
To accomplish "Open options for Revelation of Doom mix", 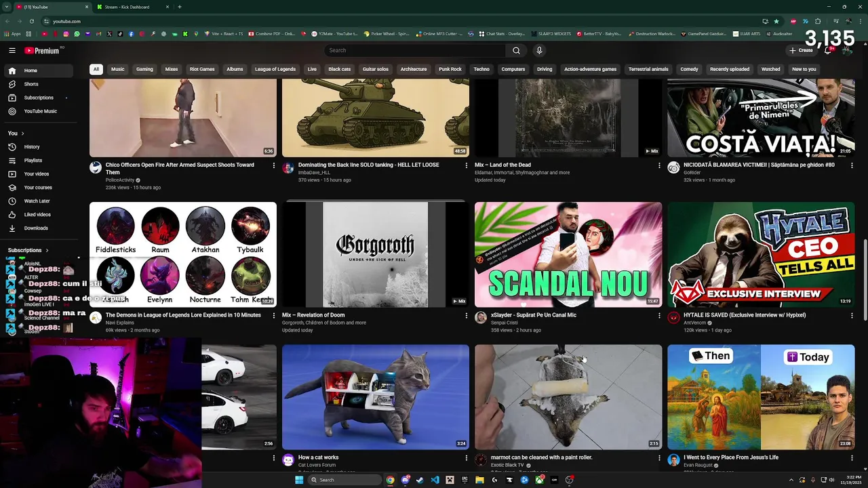I will pos(467,316).
